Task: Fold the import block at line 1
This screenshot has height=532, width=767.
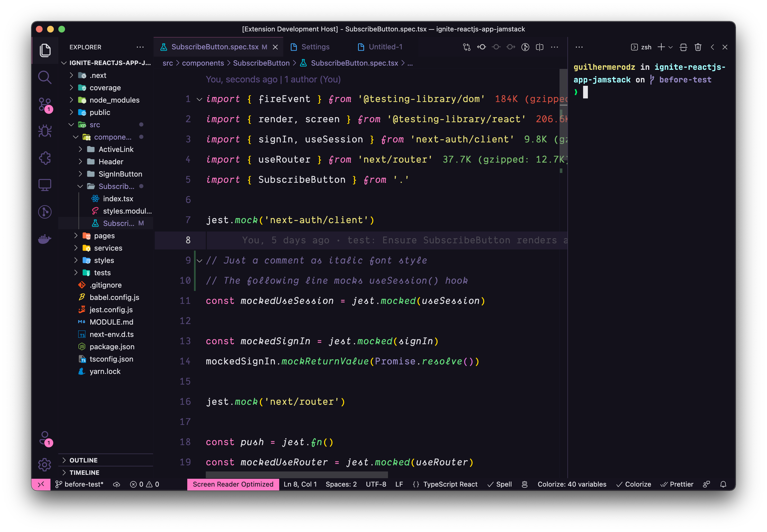Action: click(x=199, y=99)
